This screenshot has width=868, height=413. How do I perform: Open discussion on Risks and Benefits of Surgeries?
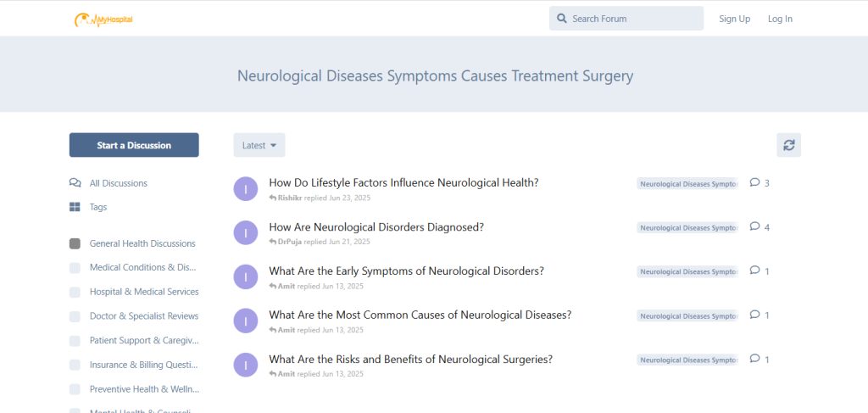410,360
